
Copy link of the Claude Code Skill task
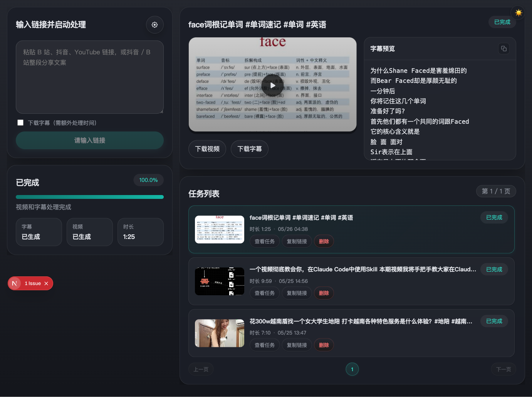pyautogui.click(x=297, y=293)
